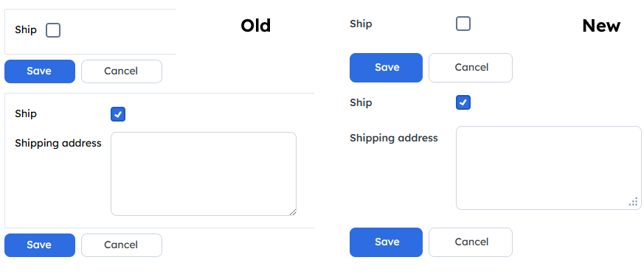Click Cancel under the unchecked Old Ship form

[122, 71]
